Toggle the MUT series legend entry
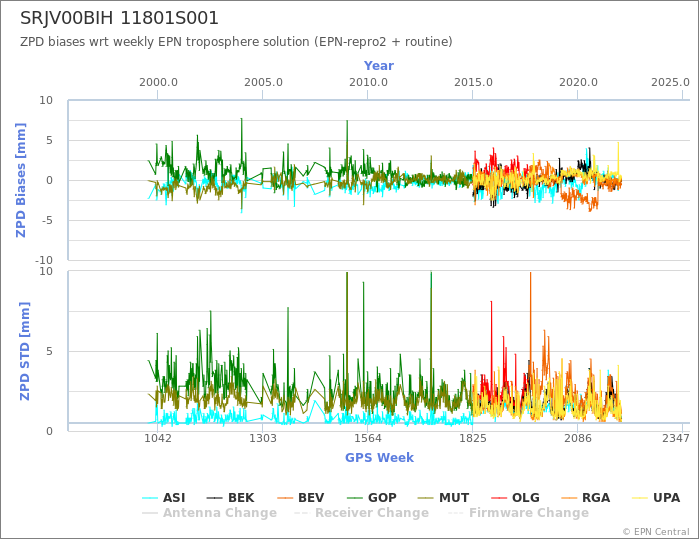This screenshot has width=700, height=540. (x=443, y=498)
